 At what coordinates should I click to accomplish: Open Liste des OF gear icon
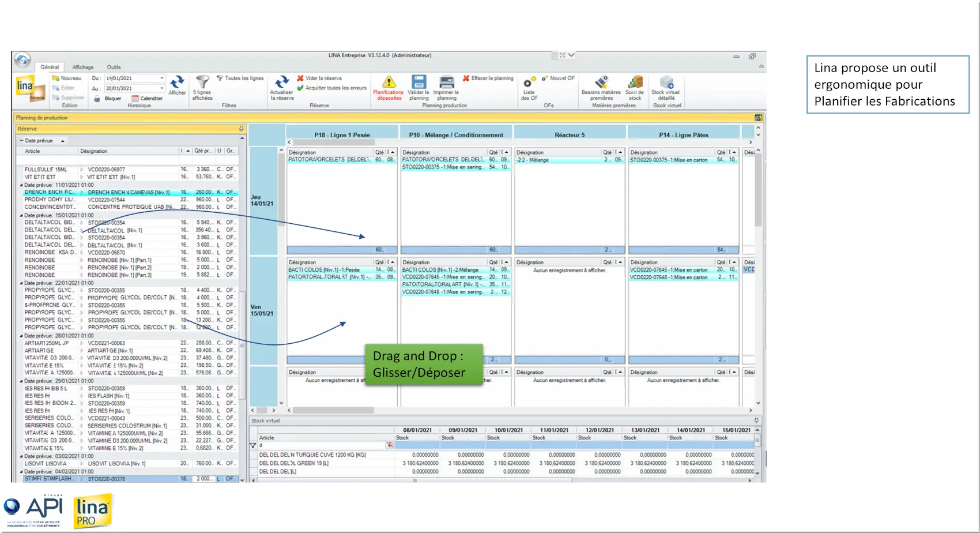[529, 82]
